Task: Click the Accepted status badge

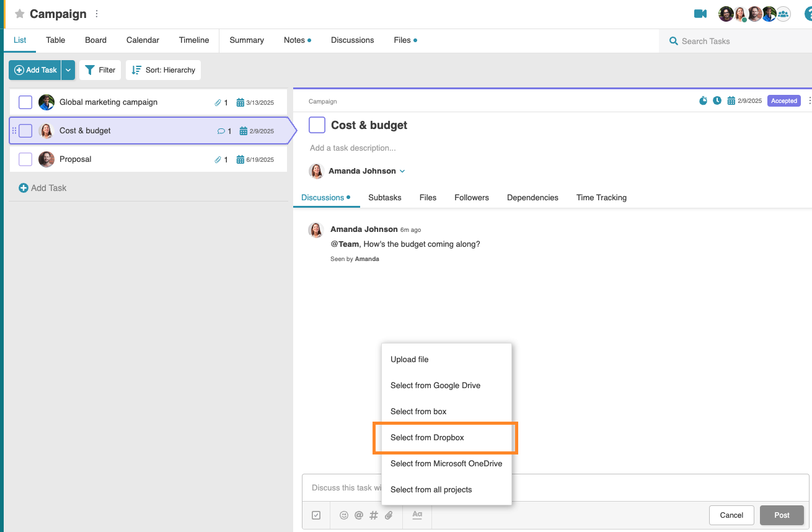Action: point(783,100)
